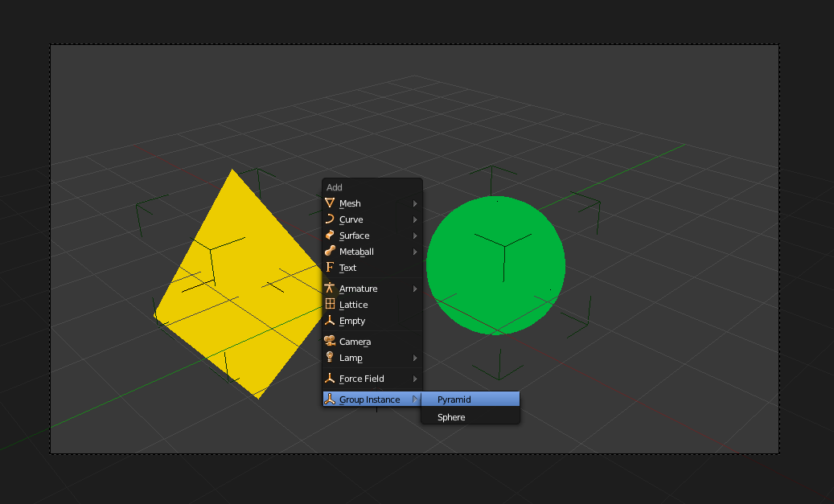Open the Lamp submenu arrow
The image size is (834, 504).
417,358
